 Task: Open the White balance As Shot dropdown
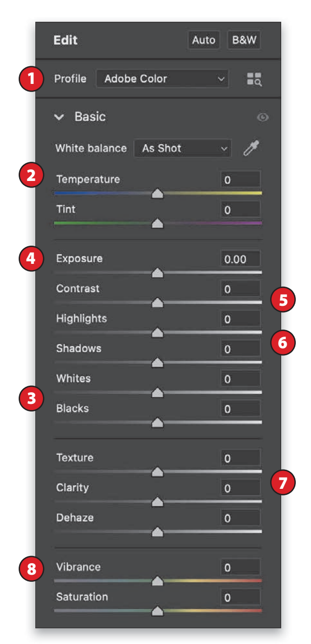tap(182, 149)
